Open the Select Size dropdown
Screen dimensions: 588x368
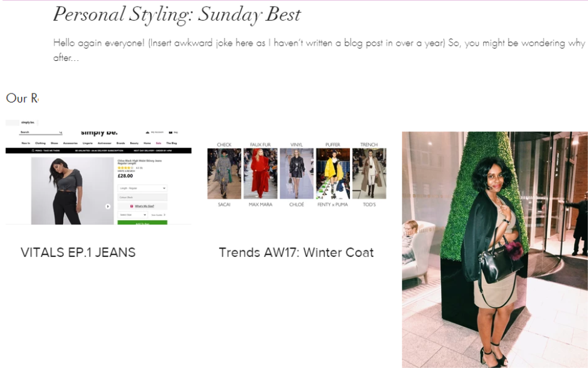pos(133,215)
